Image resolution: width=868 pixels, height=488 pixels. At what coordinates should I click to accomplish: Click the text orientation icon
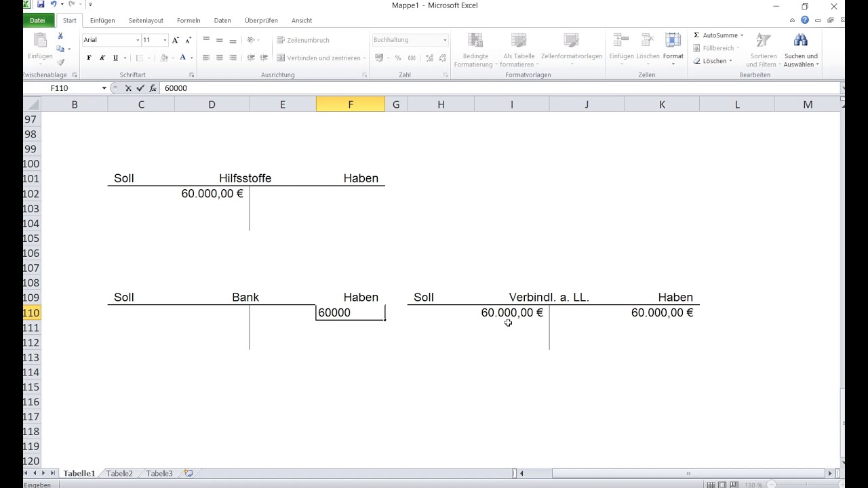252,40
